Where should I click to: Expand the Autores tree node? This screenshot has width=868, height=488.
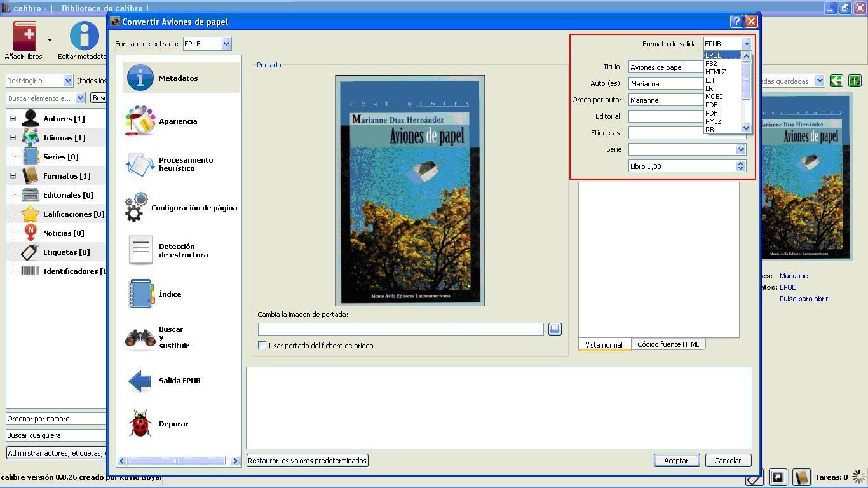[x=13, y=118]
